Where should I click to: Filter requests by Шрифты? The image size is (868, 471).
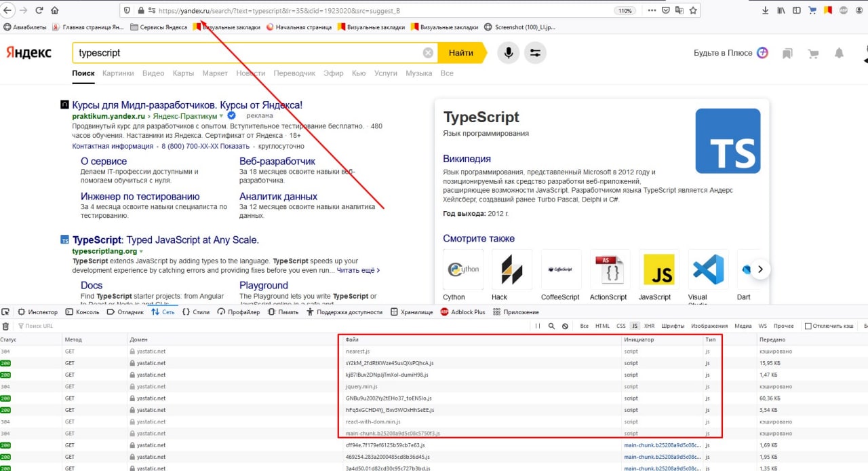(x=673, y=326)
